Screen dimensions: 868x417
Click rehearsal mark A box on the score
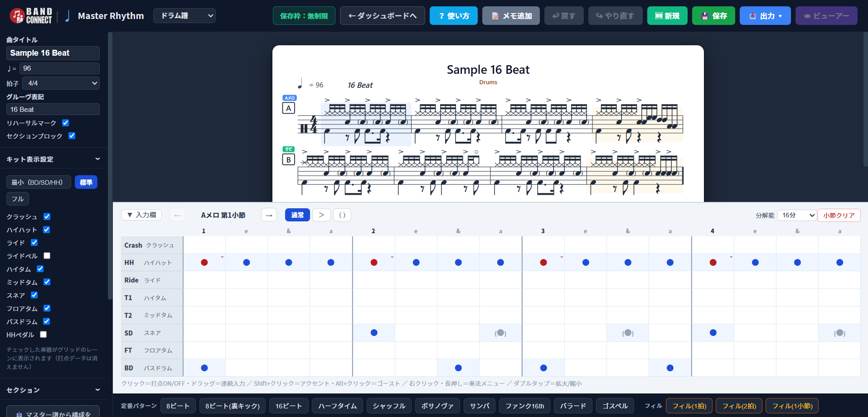(x=289, y=108)
